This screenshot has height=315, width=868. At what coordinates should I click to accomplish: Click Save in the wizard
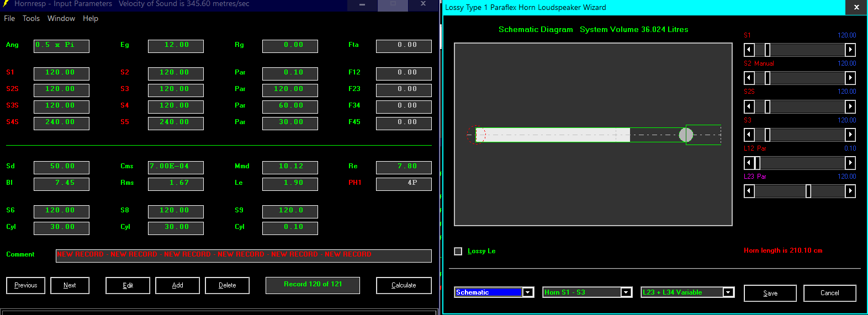pyautogui.click(x=770, y=293)
